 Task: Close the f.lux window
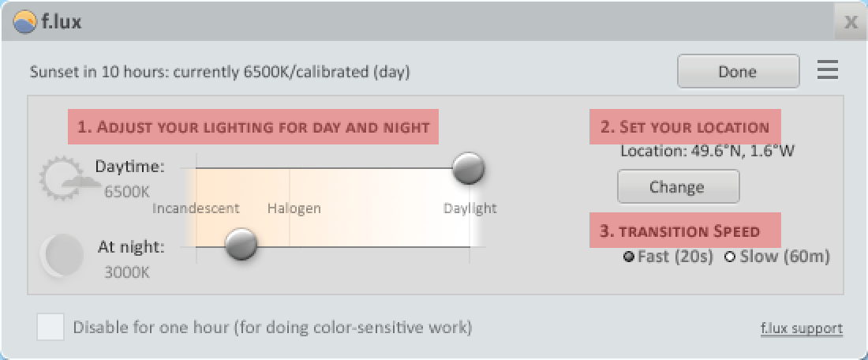click(x=851, y=21)
